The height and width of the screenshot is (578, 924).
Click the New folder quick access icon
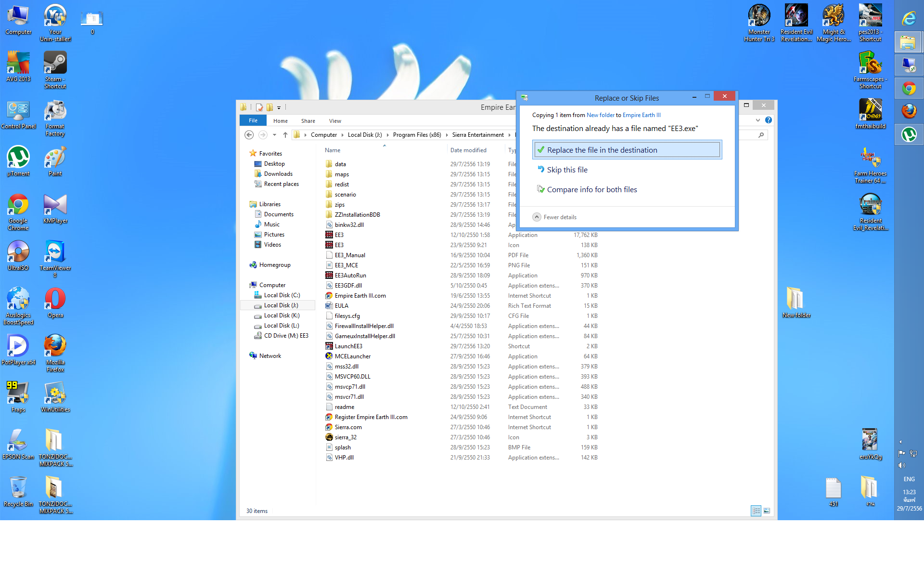(x=269, y=107)
